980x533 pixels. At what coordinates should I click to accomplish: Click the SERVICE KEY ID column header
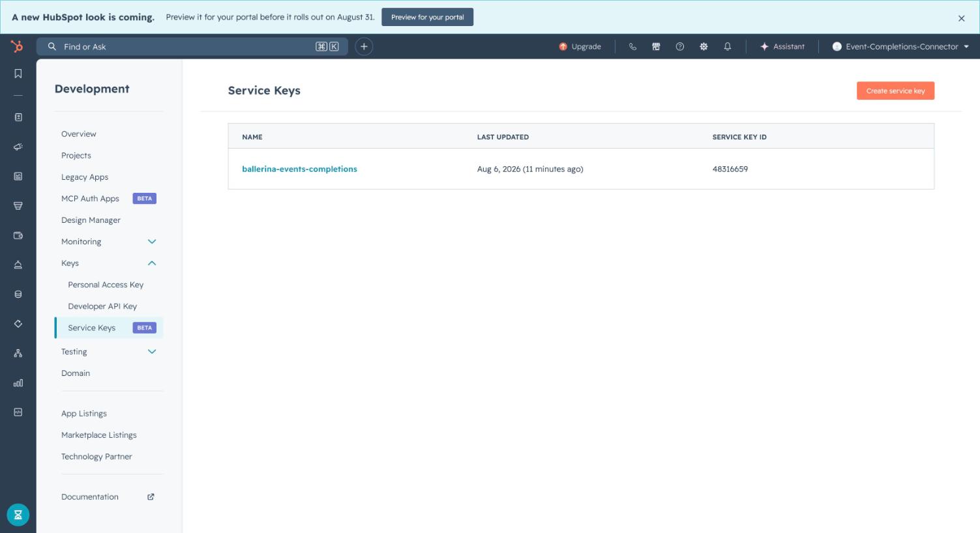pyautogui.click(x=739, y=137)
